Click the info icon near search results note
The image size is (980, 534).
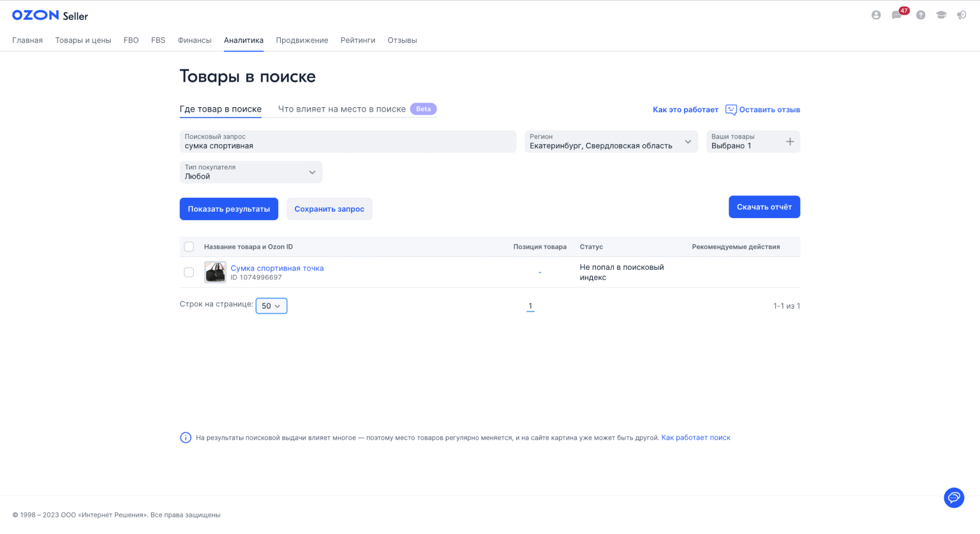pyautogui.click(x=186, y=438)
